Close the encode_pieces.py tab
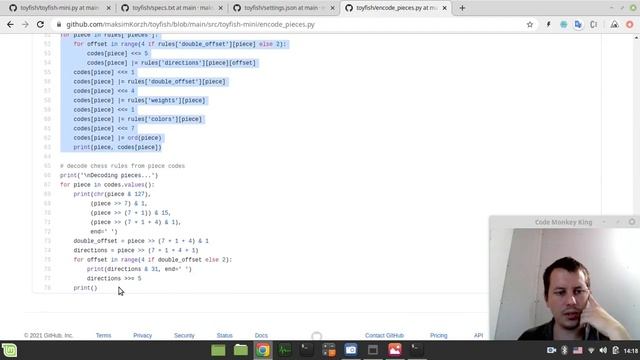 (444, 8)
